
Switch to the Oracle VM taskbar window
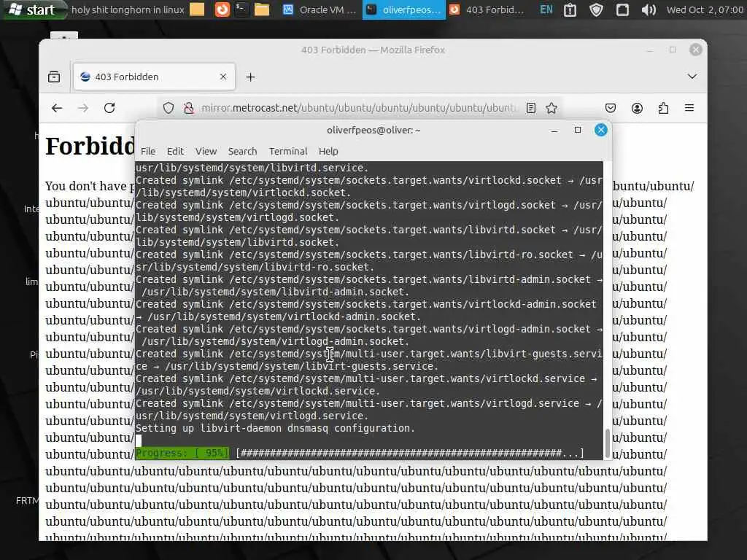point(320,9)
